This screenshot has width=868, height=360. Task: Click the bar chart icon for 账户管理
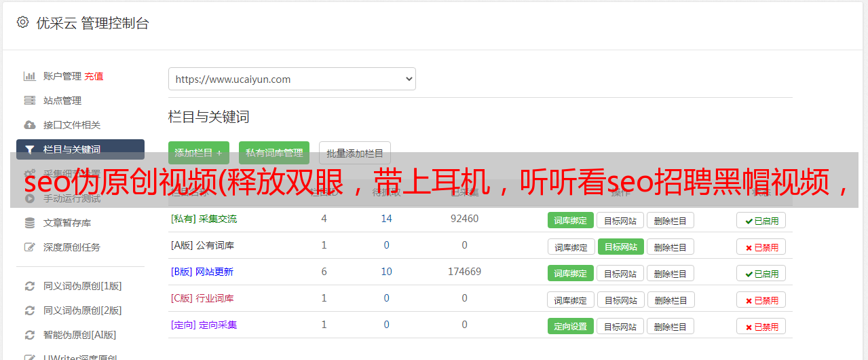tap(29, 76)
